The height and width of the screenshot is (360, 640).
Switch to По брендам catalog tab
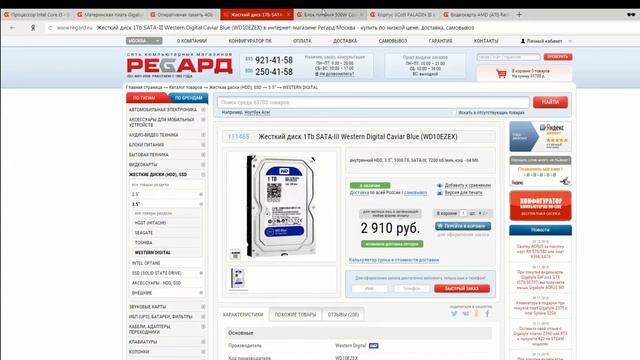coord(189,98)
